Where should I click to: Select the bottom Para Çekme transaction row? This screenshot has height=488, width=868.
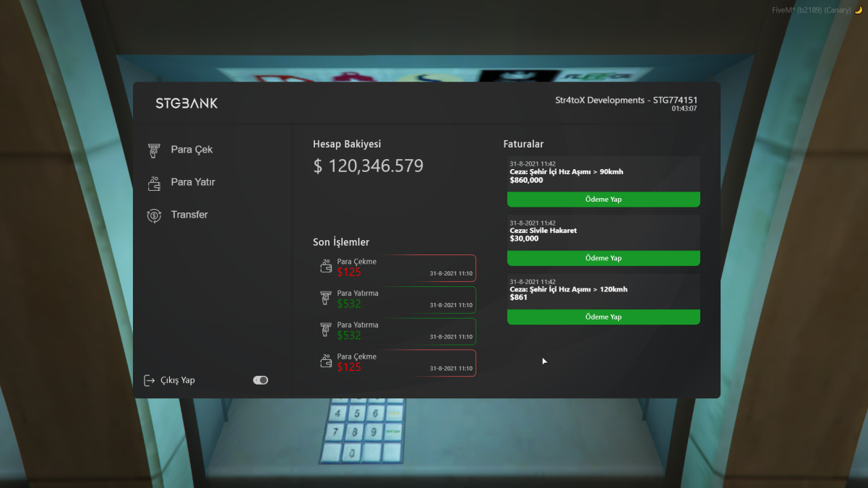pos(397,363)
